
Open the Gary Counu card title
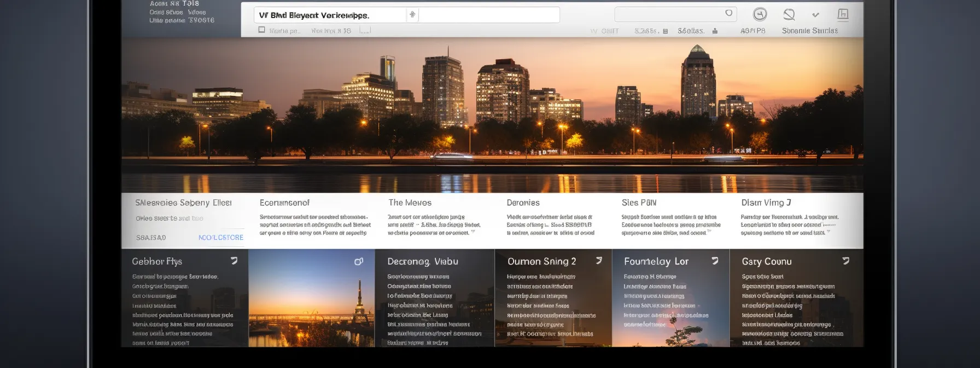767,262
